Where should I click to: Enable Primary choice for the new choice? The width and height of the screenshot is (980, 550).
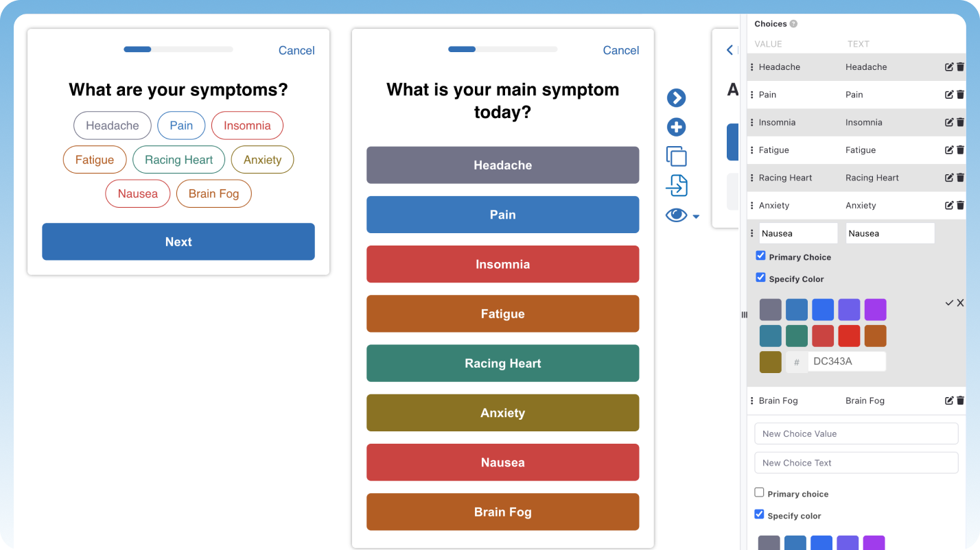pyautogui.click(x=759, y=492)
